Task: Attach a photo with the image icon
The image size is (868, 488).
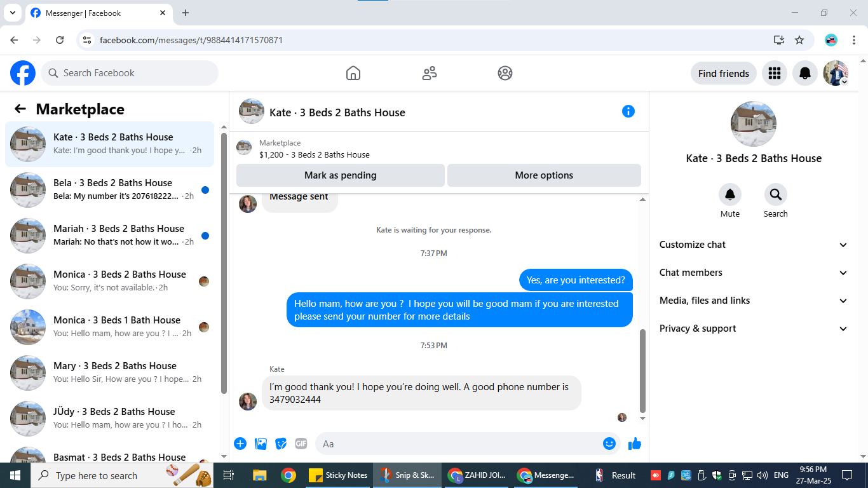Action: click(261, 444)
